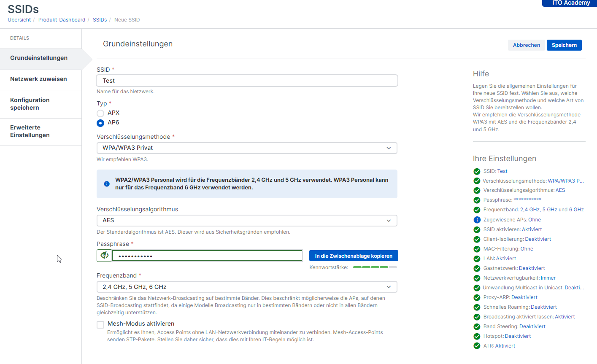Switch to Netzwerk zuweisen section
The image size is (597, 364).
(38, 79)
